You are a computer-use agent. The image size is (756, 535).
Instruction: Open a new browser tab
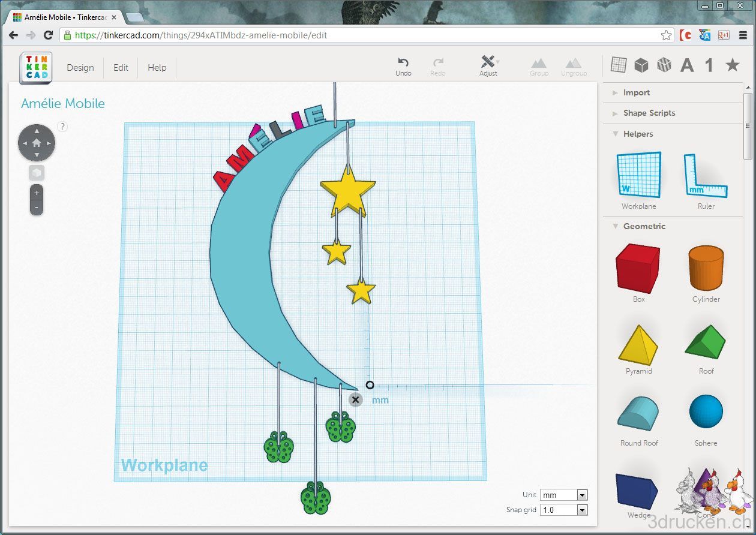tap(134, 17)
